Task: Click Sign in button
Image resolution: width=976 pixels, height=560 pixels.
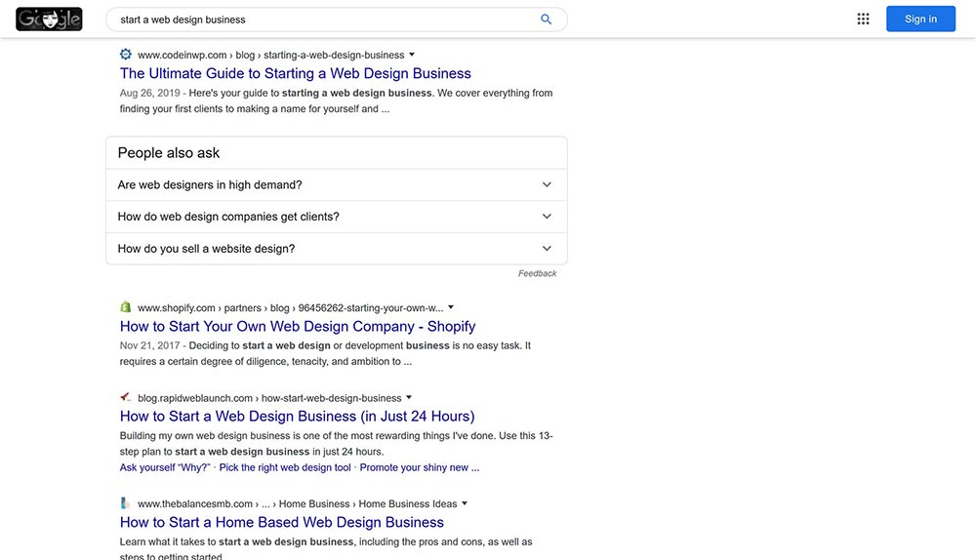Action: (920, 19)
